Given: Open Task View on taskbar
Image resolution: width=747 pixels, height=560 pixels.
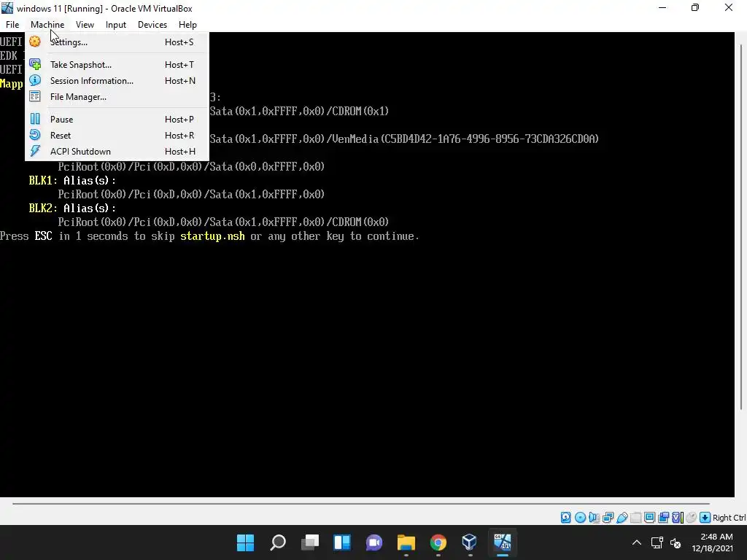Looking at the screenshot, I should click(x=309, y=542).
